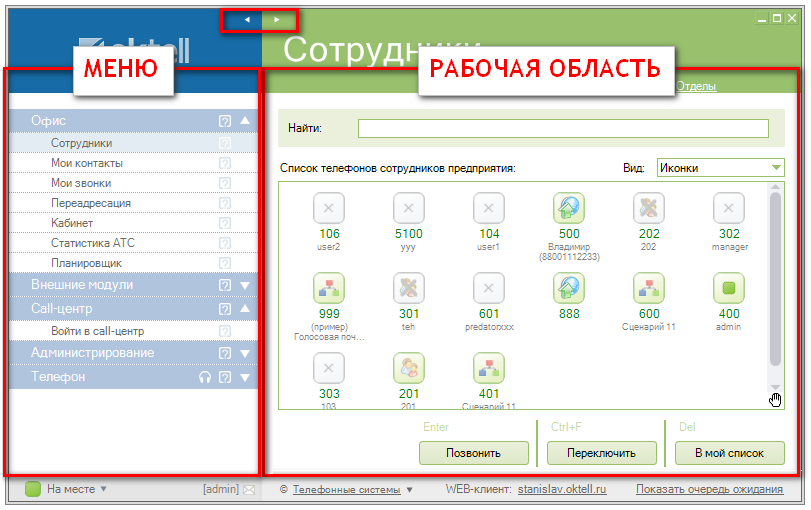Image resolution: width=811 pixels, height=510 pixels.
Task: Click the 400 admin green status icon
Action: (729, 288)
